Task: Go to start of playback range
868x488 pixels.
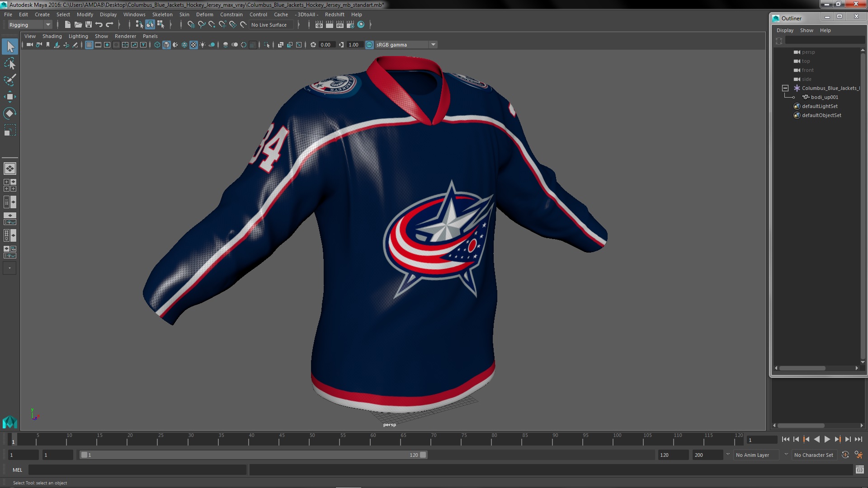Action: tap(785, 439)
